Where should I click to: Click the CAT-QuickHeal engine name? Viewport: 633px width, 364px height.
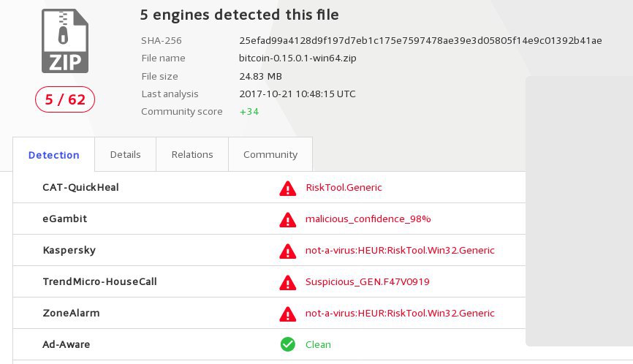[80, 187]
